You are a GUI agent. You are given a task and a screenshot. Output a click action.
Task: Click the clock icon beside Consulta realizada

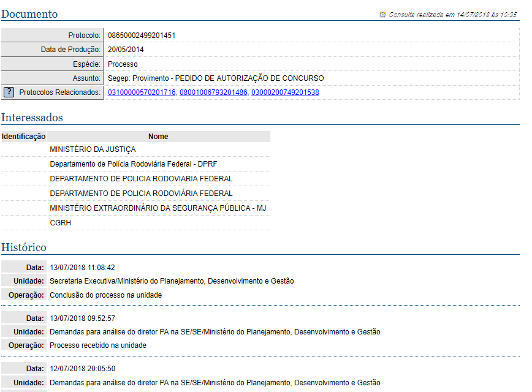(382, 15)
